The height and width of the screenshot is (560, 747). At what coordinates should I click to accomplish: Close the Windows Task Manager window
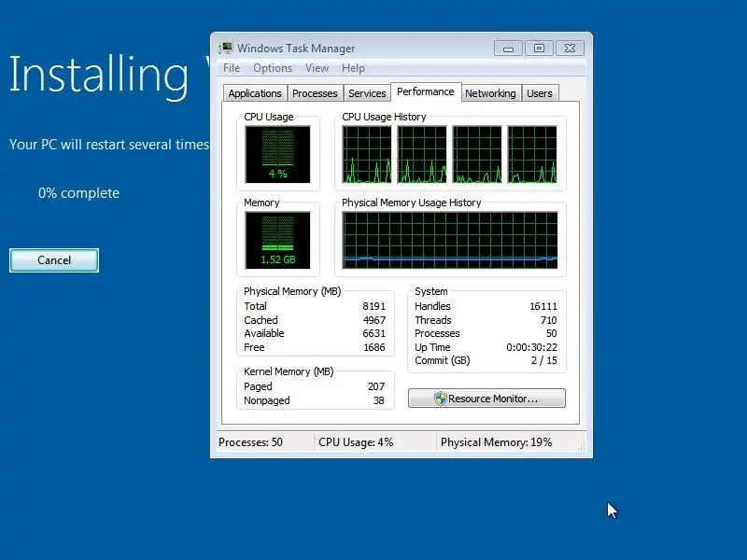click(x=570, y=49)
